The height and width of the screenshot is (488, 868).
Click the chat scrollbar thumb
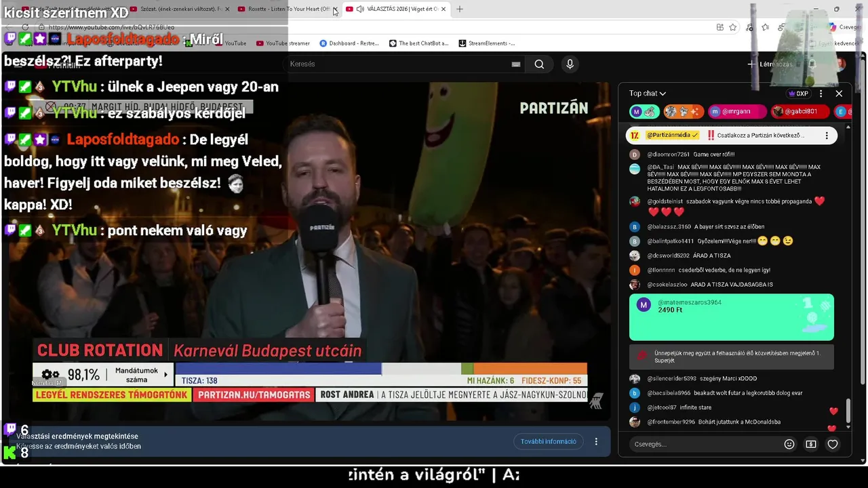click(848, 412)
